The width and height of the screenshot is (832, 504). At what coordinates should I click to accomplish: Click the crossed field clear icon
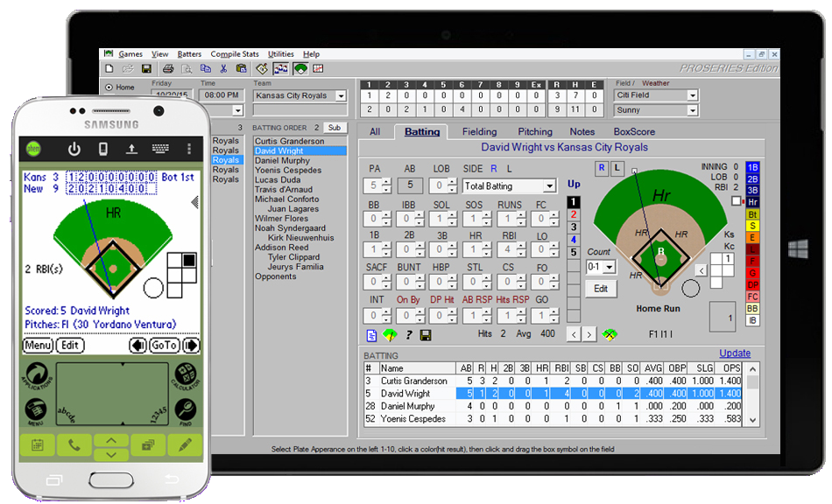click(610, 334)
